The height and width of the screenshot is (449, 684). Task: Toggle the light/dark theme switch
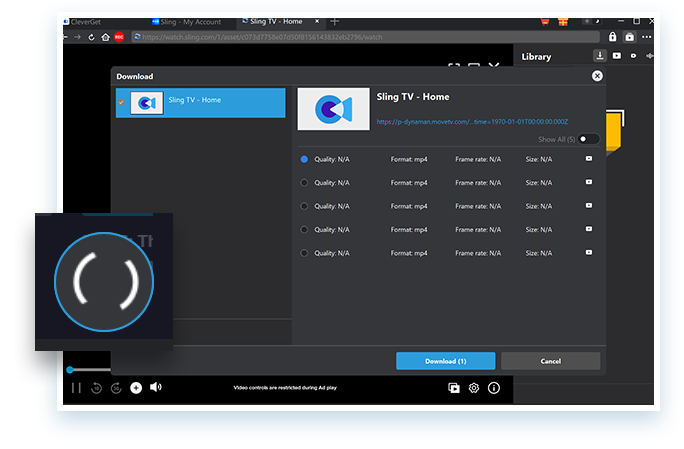(592, 21)
